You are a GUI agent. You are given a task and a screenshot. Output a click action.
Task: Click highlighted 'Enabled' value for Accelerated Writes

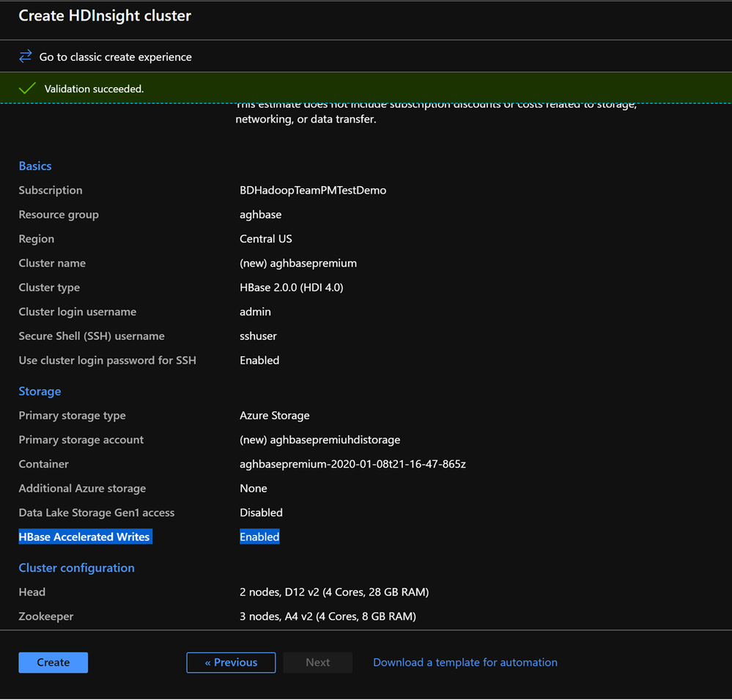[x=259, y=537]
